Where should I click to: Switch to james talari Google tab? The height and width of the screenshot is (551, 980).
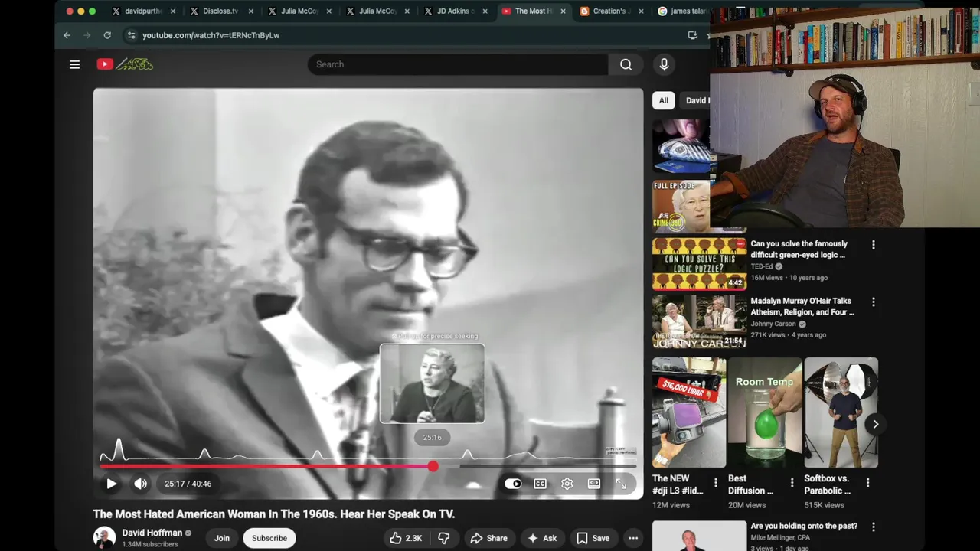(683, 11)
